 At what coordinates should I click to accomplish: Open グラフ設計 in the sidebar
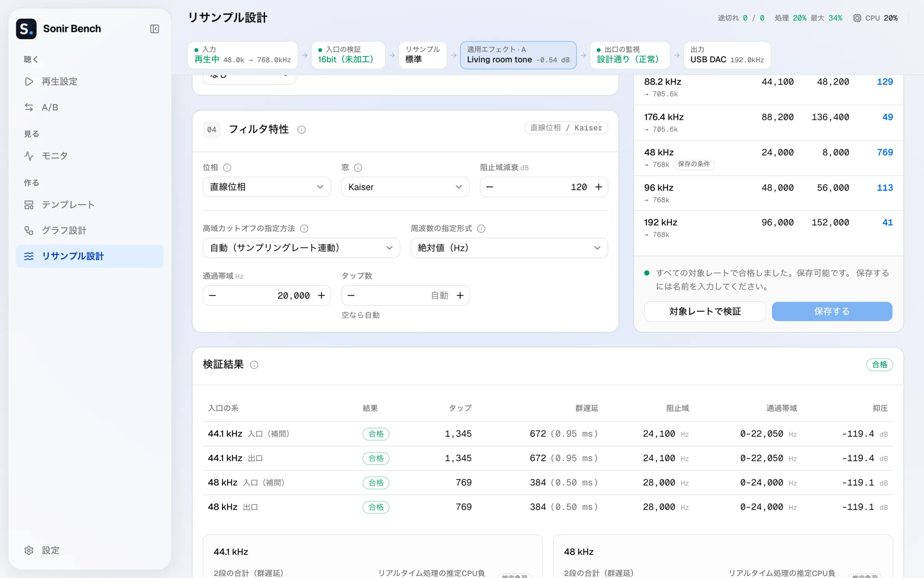pyautogui.click(x=90, y=230)
